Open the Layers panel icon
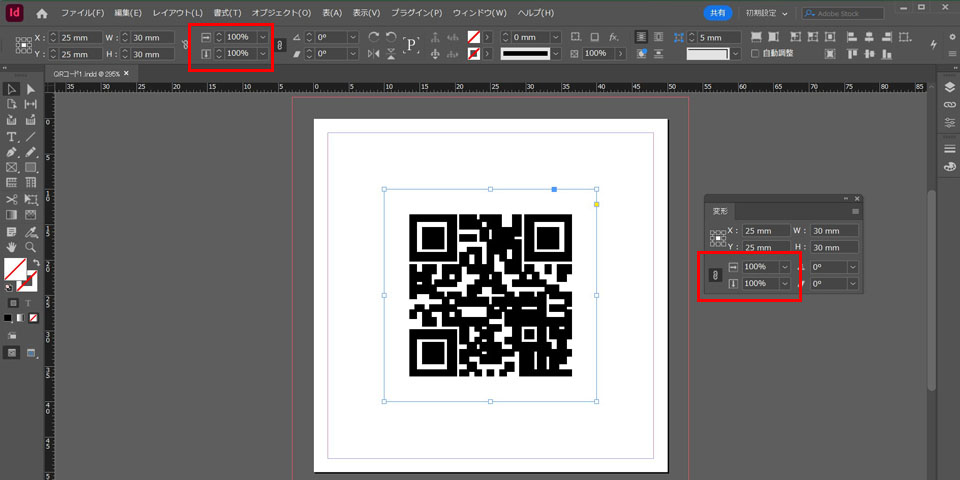 (948, 87)
